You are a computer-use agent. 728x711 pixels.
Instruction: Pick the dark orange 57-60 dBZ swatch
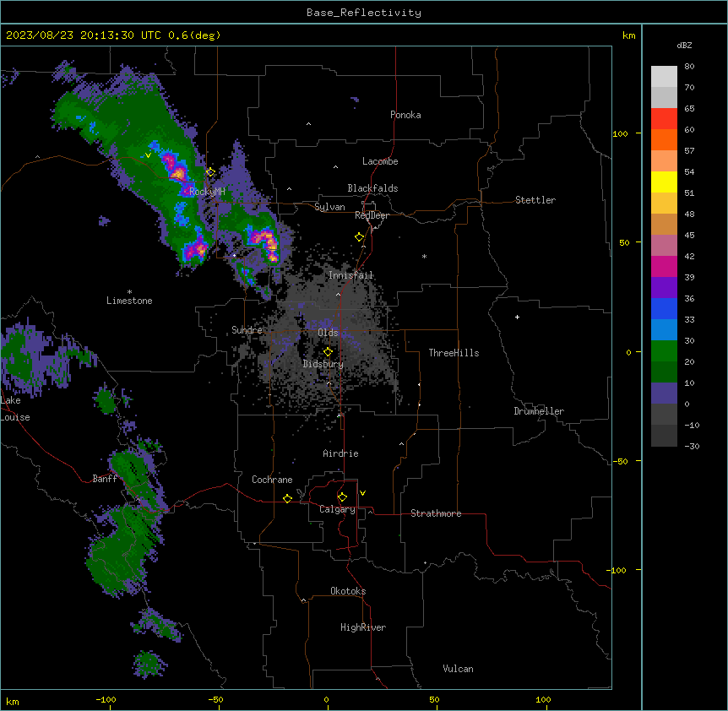664,139
